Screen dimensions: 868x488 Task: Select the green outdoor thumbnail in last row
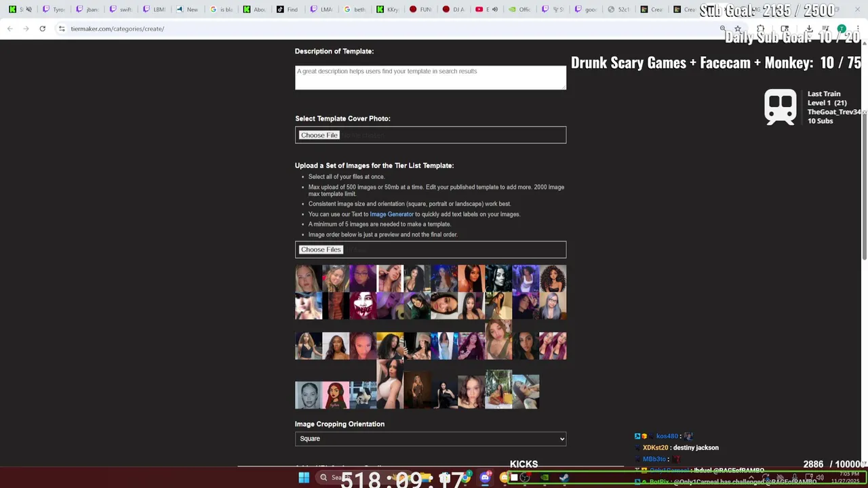tap(498, 389)
